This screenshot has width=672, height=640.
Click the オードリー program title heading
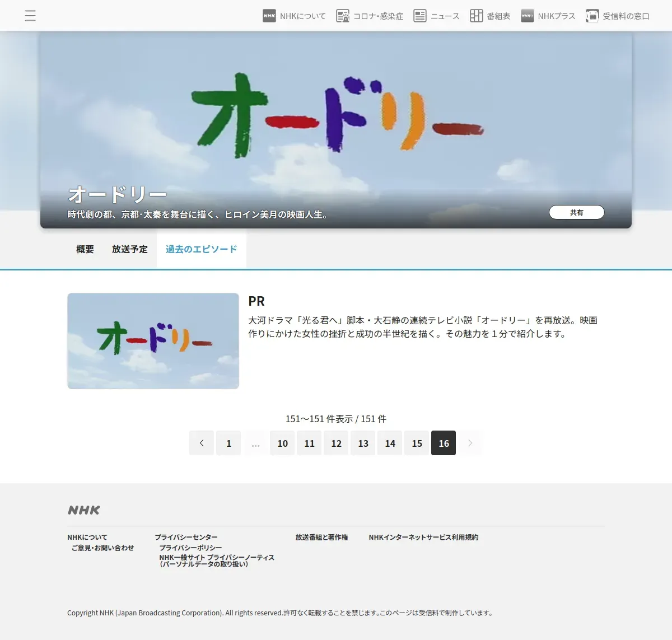(x=118, y=194)
